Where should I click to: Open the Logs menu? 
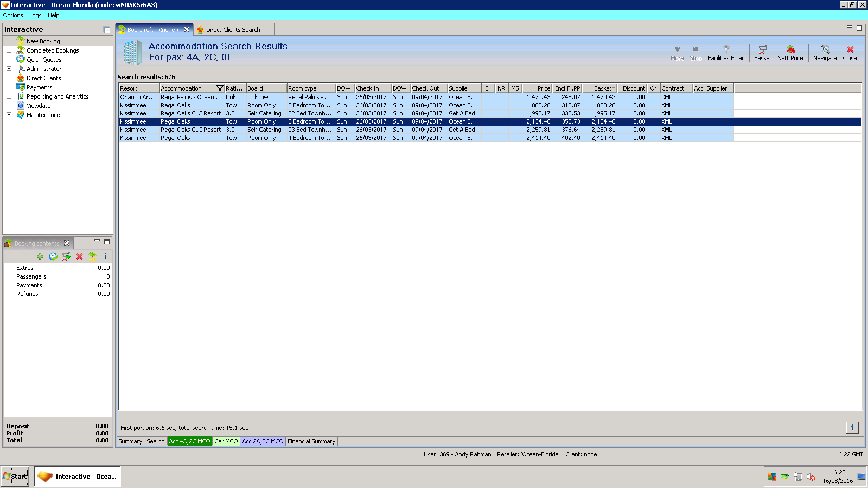(x=35, y=15)
